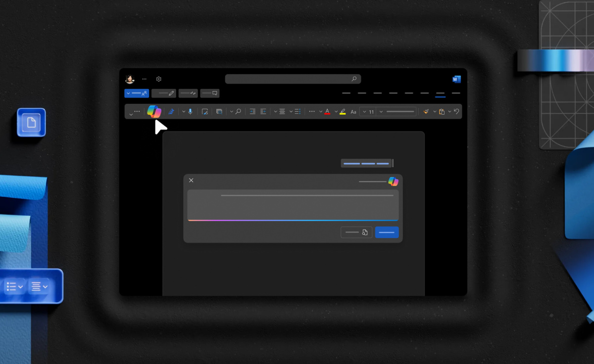Click the reference file button in Copilot dialog

coord(356,232)
